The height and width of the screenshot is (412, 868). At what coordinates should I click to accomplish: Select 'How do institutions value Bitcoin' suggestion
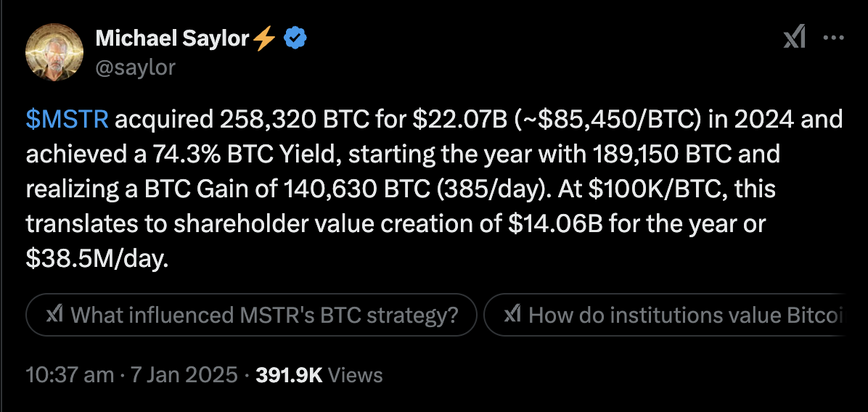664,315
